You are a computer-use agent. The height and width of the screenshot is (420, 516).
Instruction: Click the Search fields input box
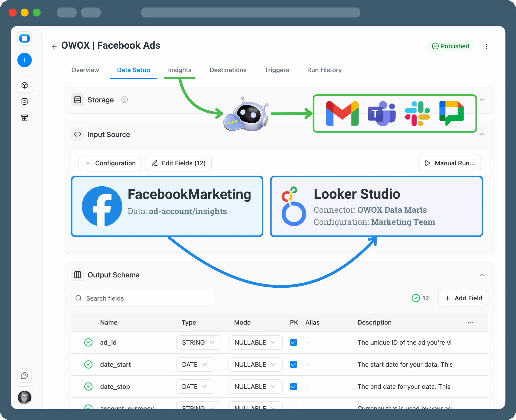pos(143,298)
